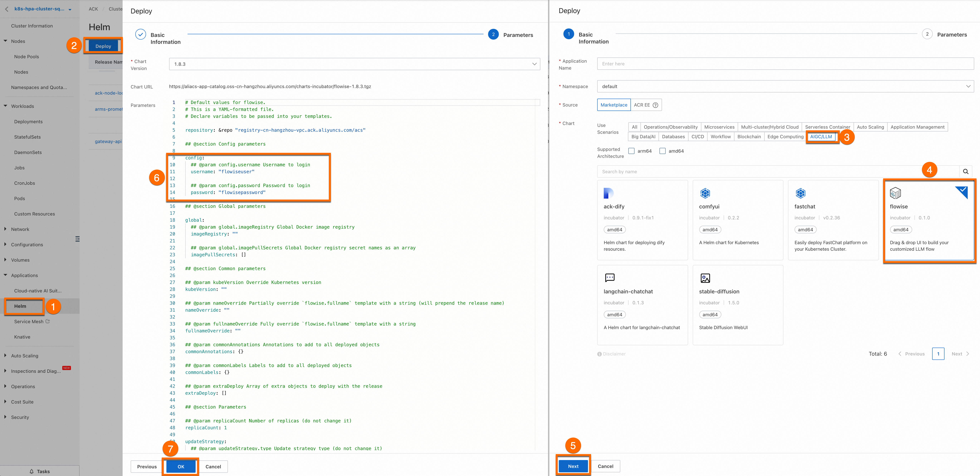The height and width of the screenshot is (476, 980).
Task: Open the Chart Version dropdown
Action: pyautogui.click(x=354, y=64)
